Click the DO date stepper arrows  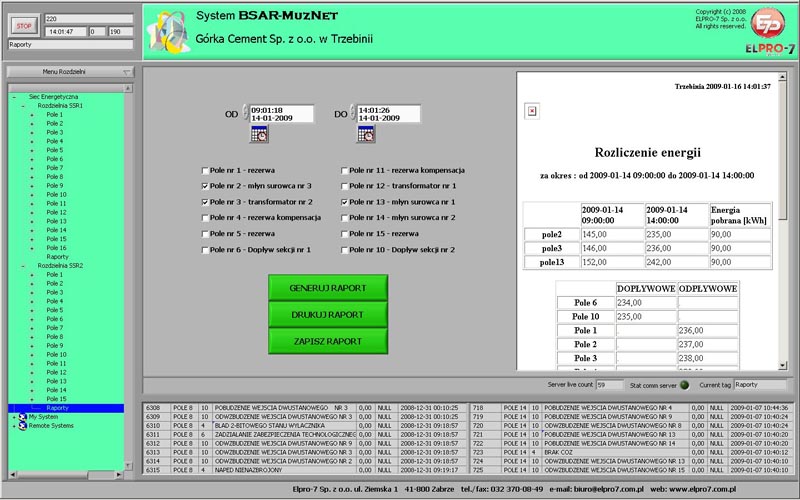tap(353, 111)
